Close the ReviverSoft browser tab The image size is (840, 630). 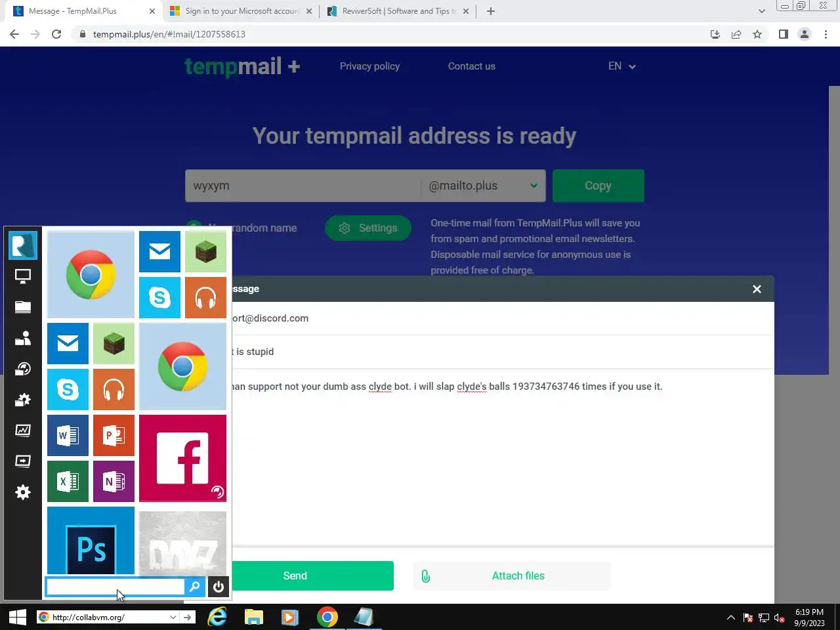click(466, 11)
